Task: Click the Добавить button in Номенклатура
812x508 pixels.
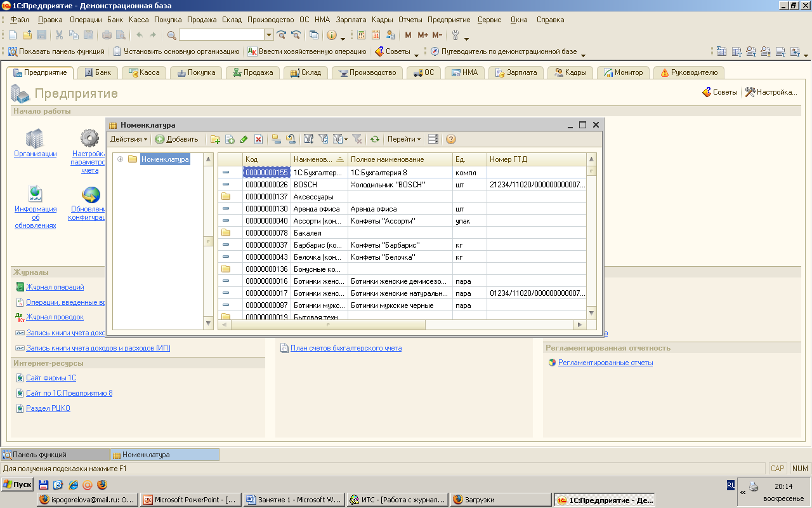Action: tap(177, 139)
